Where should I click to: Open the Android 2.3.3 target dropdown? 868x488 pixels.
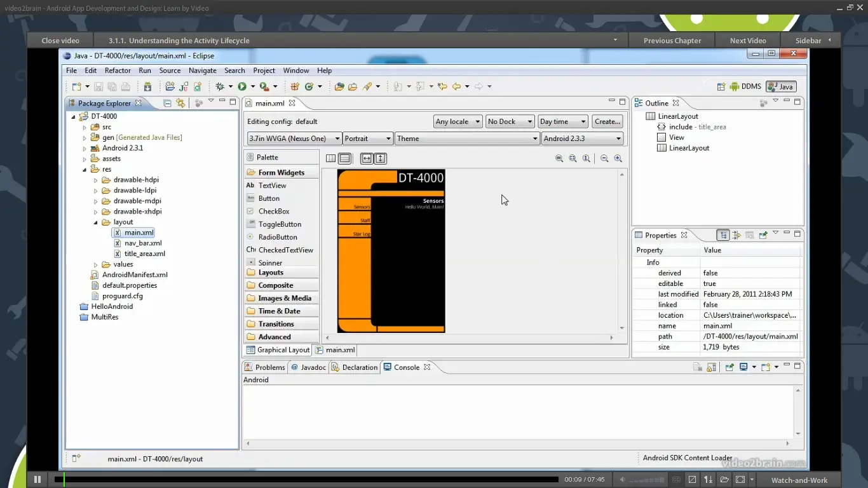[582, 139]
